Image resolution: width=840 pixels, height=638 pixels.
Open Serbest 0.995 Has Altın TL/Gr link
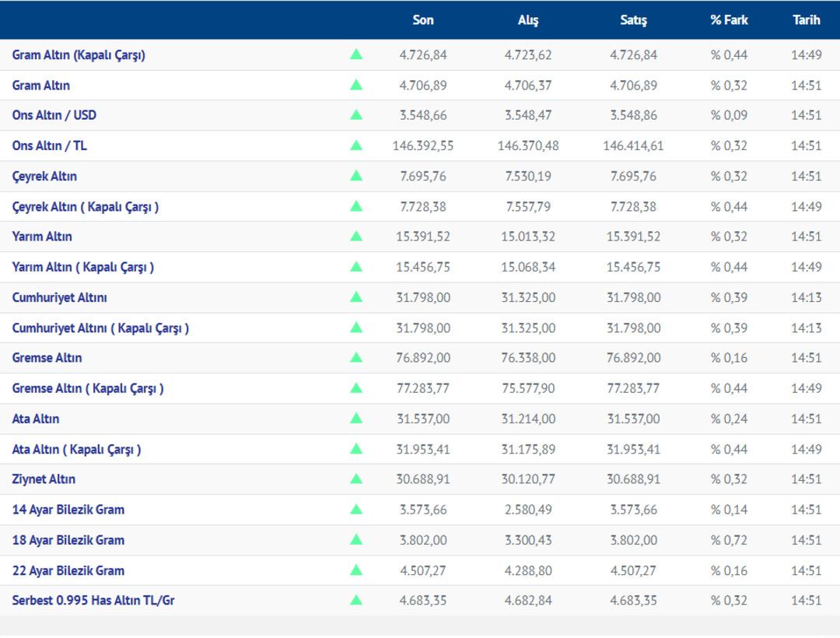click(x=93, y=601)
